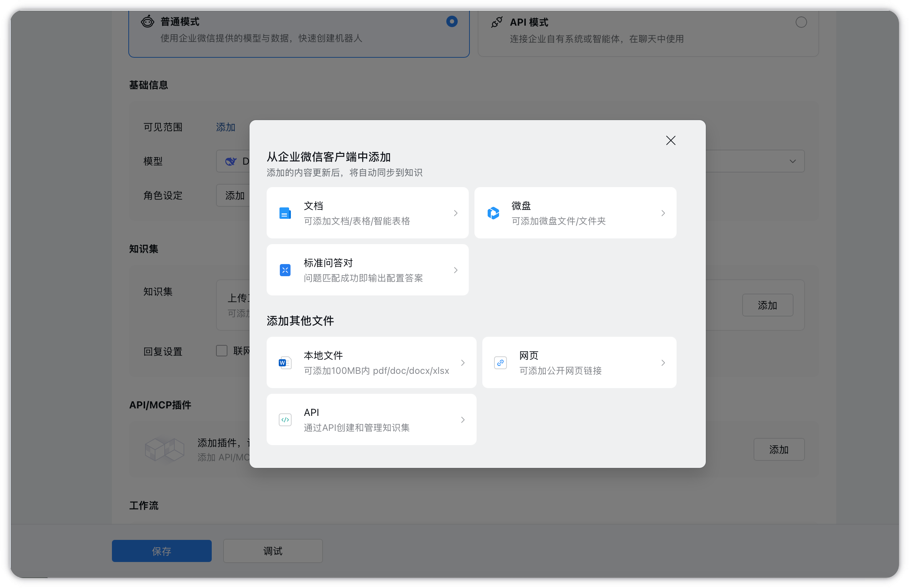Click 添加 button in the 知识集 box
Image resolution: width=909 pixels, height=588 pixels.
(767, 305)
